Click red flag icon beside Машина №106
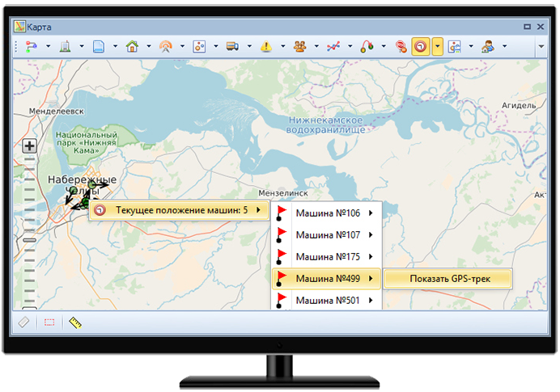 tap(281, 213)
